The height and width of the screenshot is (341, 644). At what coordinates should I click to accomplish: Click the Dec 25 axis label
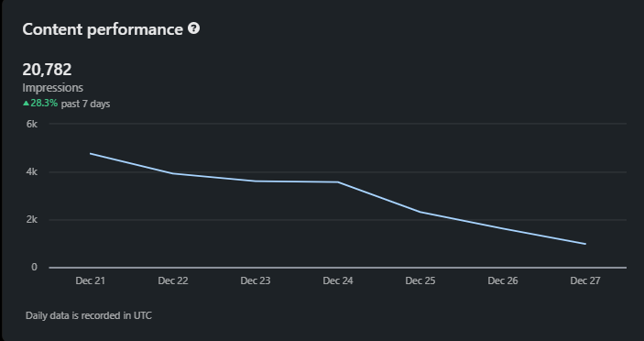tap(420, 280)
